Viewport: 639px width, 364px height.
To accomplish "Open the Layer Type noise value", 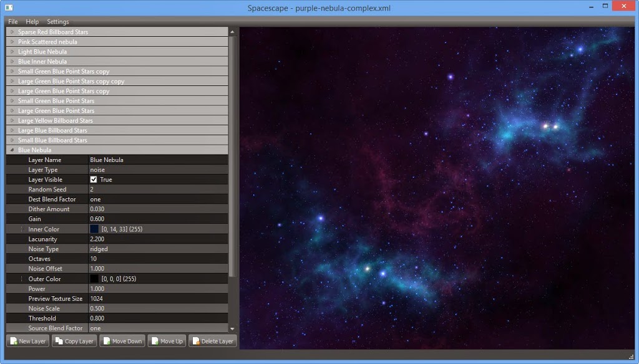I will click(158, 170).
